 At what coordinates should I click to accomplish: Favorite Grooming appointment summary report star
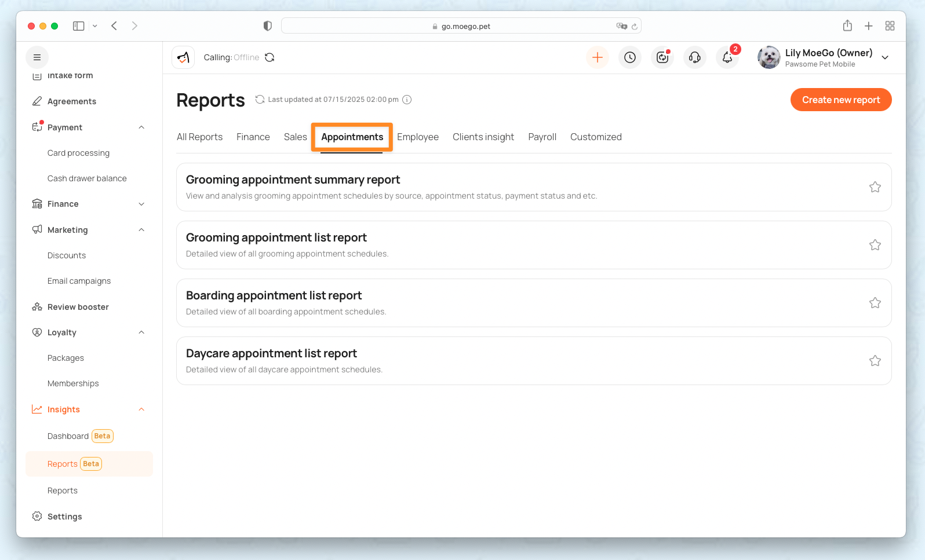pyautogui.click(x=875, y=187)
